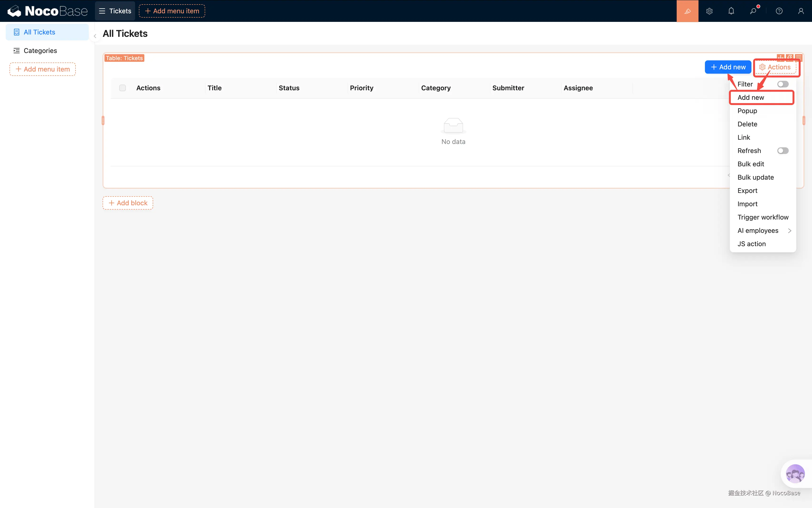Open the Actions configuration dropdown
Viewport: 812px width, 508px height.
[775, 67]
